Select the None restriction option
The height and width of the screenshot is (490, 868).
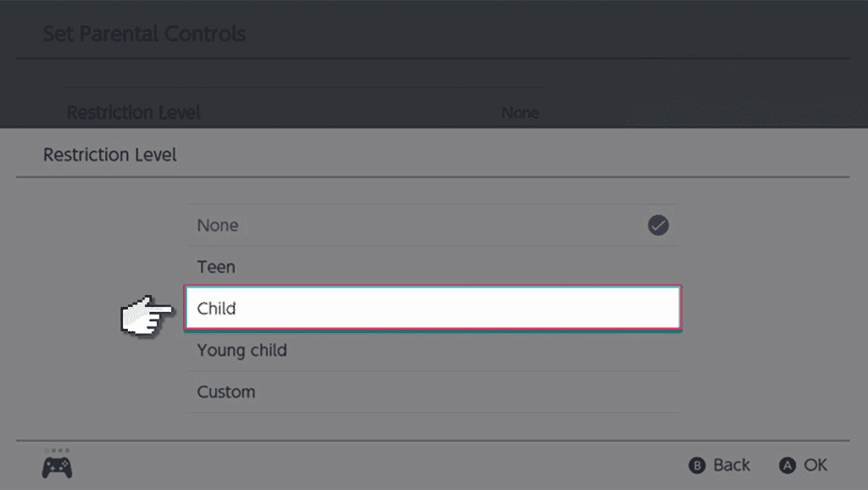point(433,226)
